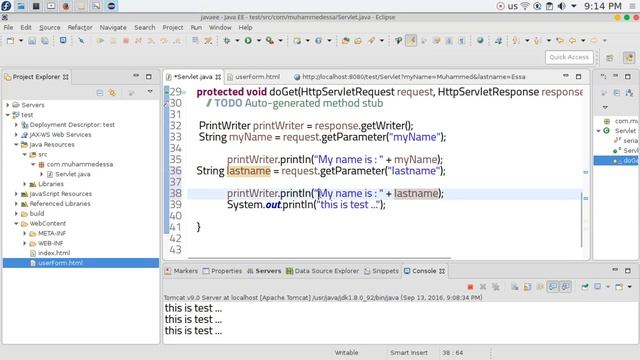This screenshot has width=640, height=360.
Task: Click the New file toolbar icon
Action: coord(10,41)
